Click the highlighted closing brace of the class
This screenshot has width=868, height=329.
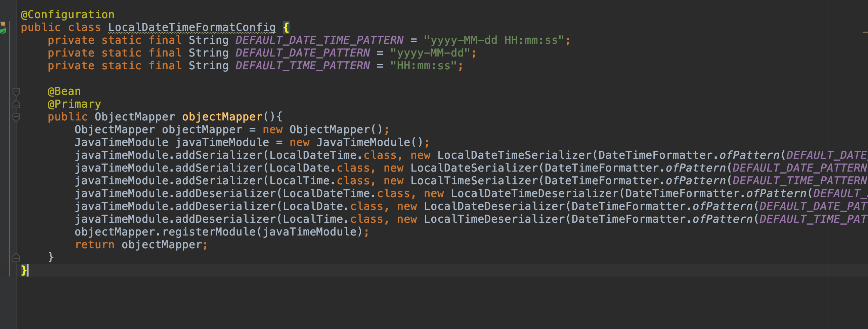click(24, 270)
